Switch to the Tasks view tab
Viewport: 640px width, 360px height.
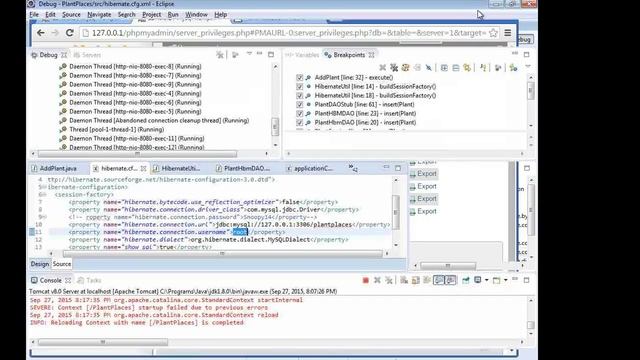tap(89, 280)
